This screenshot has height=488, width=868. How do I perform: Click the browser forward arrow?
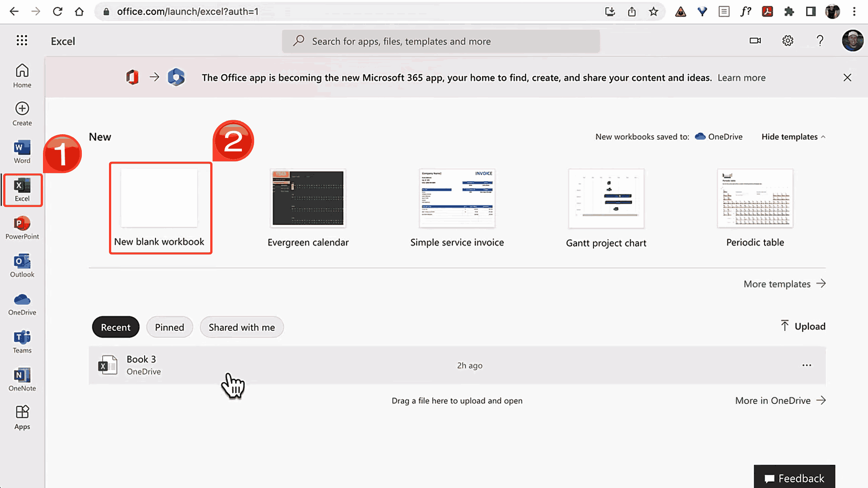[36, 12]
